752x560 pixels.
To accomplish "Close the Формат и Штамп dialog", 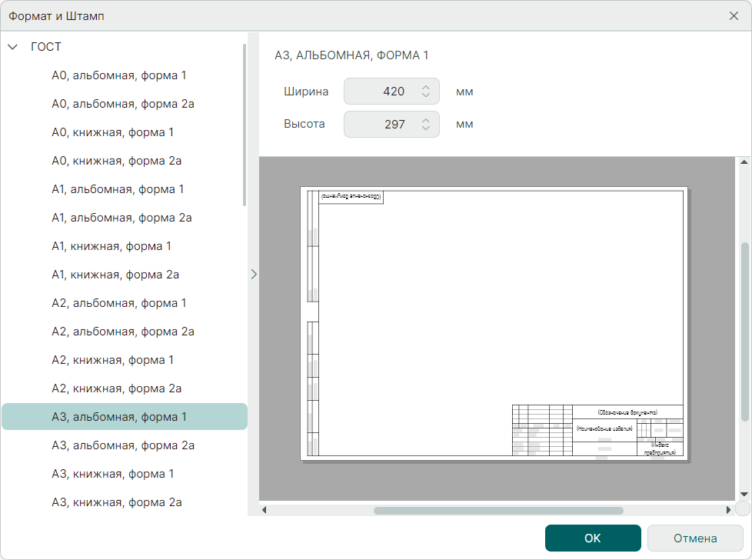I will pos(734,15).
